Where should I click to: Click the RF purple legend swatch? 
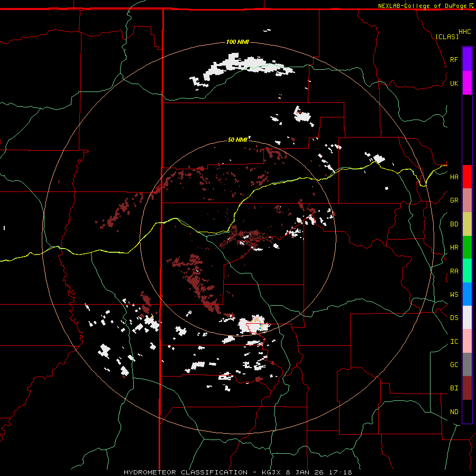467,59
